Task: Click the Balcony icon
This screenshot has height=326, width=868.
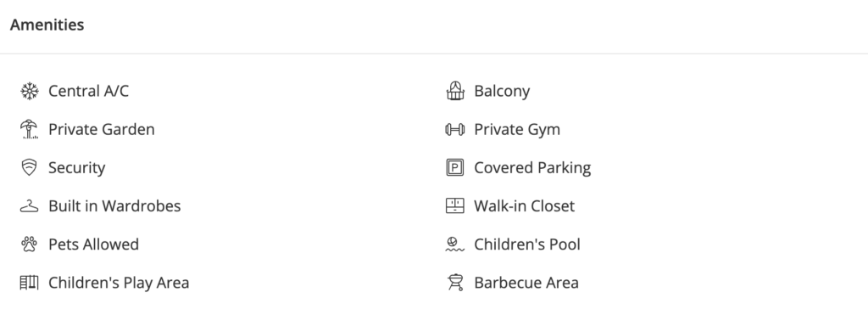Action: pyautogui.click(x=455, y=91)
